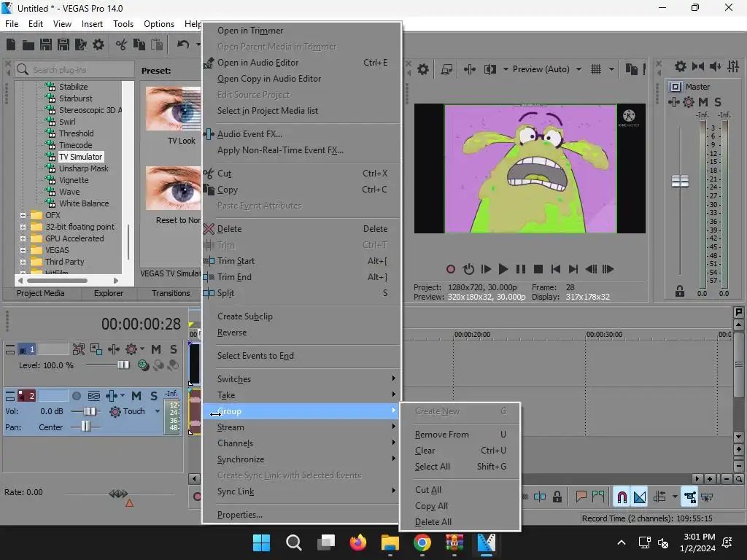747x560 pixels.
Task: Click the Pause button in preview
Action: [521, 269]
